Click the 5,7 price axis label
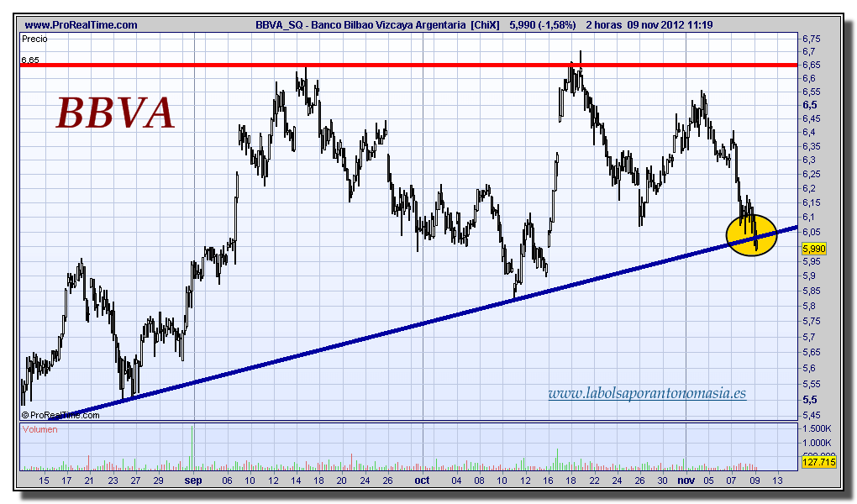857x504 pixels. (x=809, y=337)
